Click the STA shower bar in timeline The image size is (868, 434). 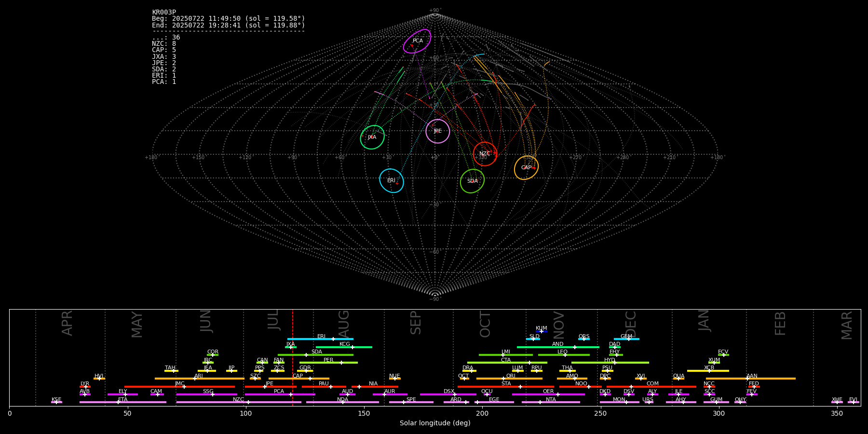click(x=506, y=387)
